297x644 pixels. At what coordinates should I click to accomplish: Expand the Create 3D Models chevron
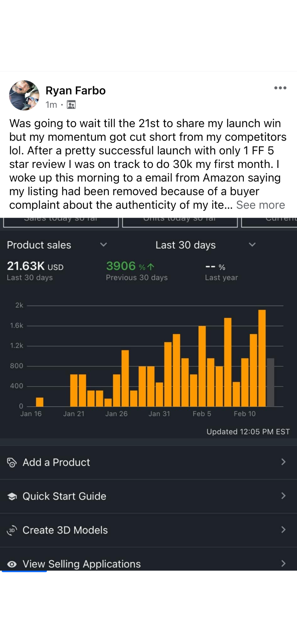(283, 530)
